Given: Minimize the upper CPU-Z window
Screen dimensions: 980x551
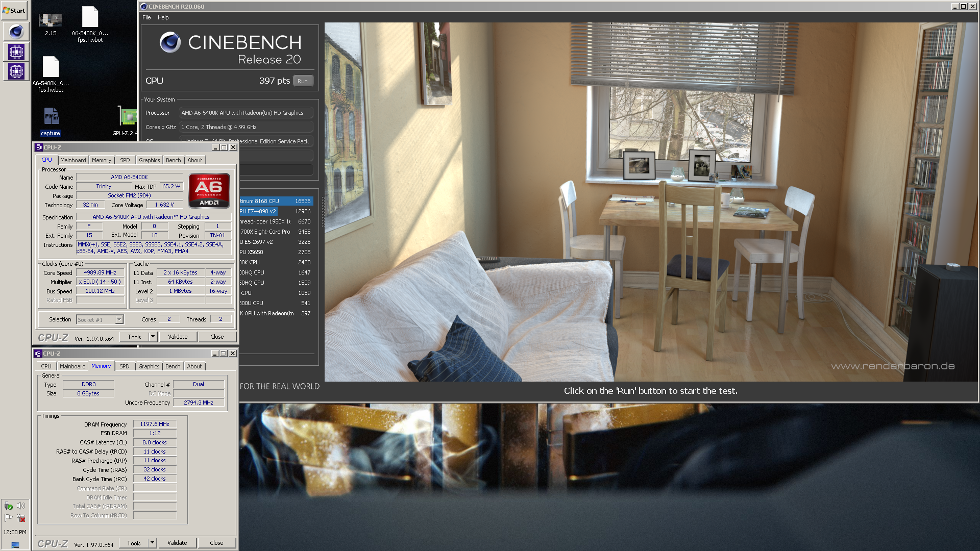Looking at the screenshot, I should [x=215, y=147].
